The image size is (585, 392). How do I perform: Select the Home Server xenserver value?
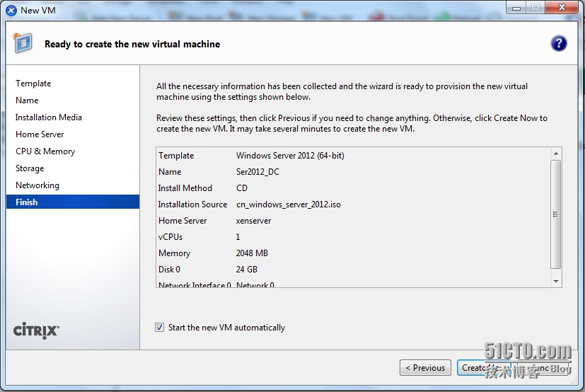tap(254, 221)
